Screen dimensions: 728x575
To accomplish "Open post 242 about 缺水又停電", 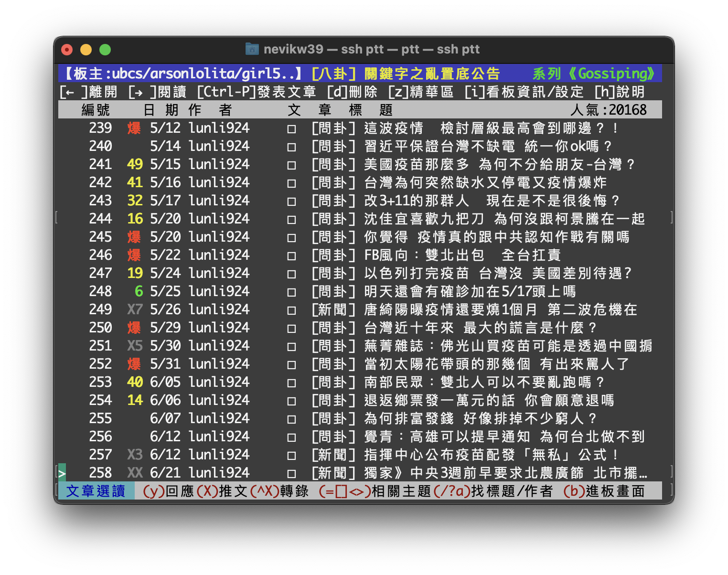I will pyautogui.click(x=360, y=182).
